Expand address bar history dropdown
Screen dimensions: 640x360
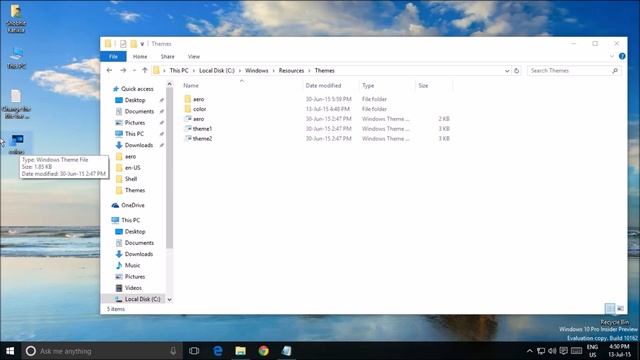click(x=507, y=71)
